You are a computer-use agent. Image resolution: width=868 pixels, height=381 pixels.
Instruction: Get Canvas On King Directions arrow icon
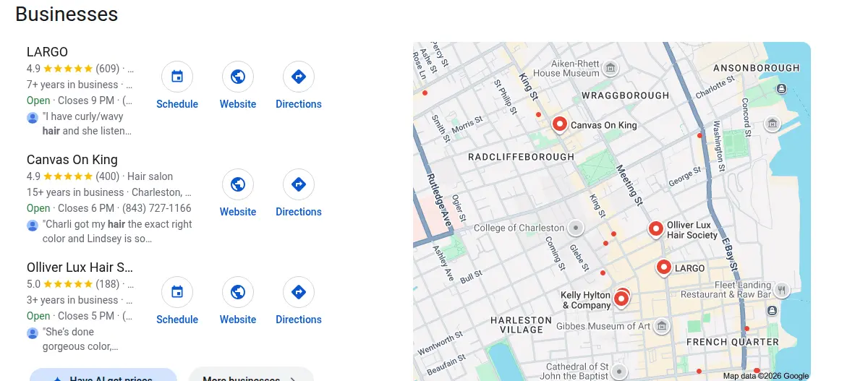pyautogui.click(x=299, y=184)
